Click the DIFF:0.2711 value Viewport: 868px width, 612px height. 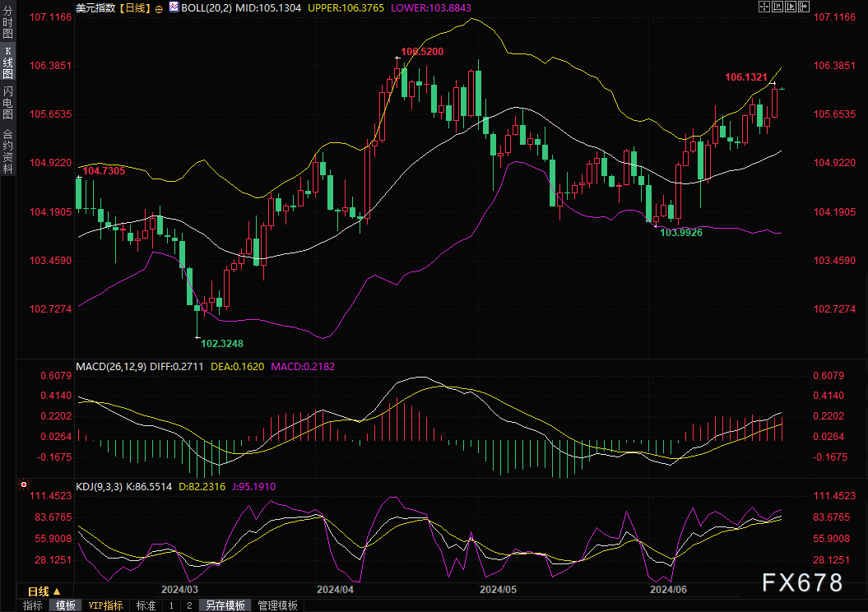[x=177, y=366]
